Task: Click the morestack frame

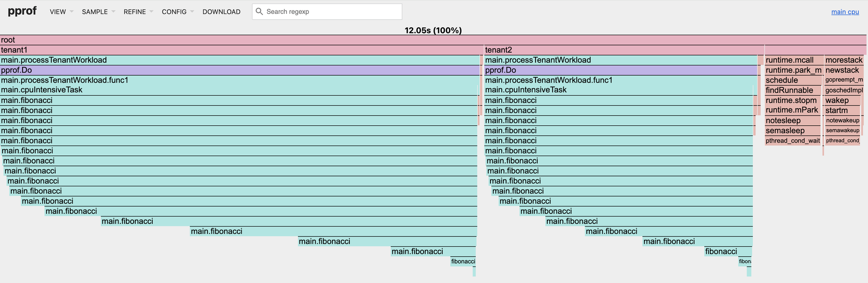Action: (x=844, y=60)
